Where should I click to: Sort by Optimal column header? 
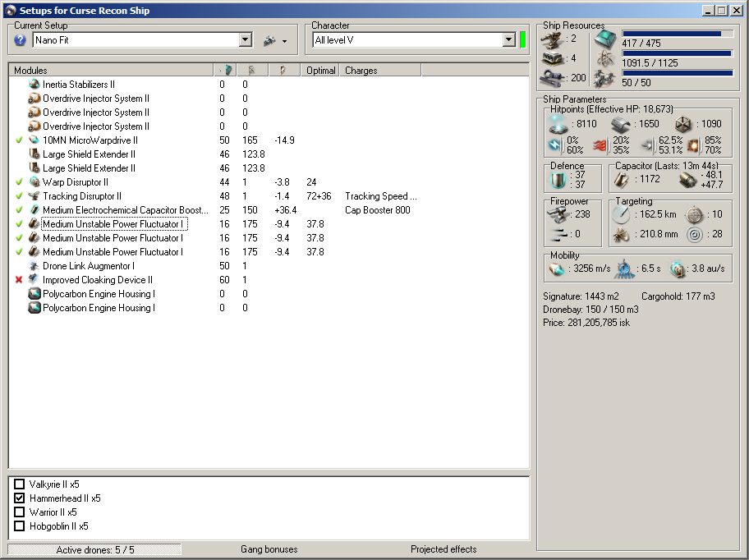320,70
